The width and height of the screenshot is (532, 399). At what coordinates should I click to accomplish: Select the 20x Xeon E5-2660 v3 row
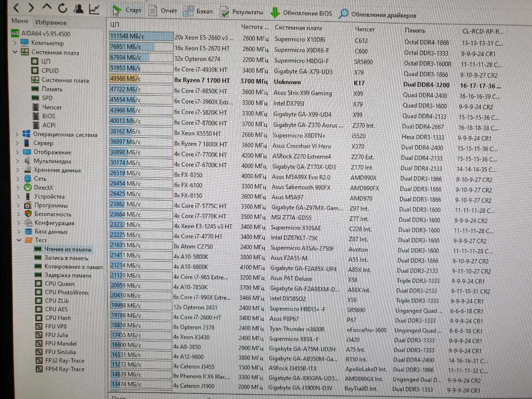307,39
